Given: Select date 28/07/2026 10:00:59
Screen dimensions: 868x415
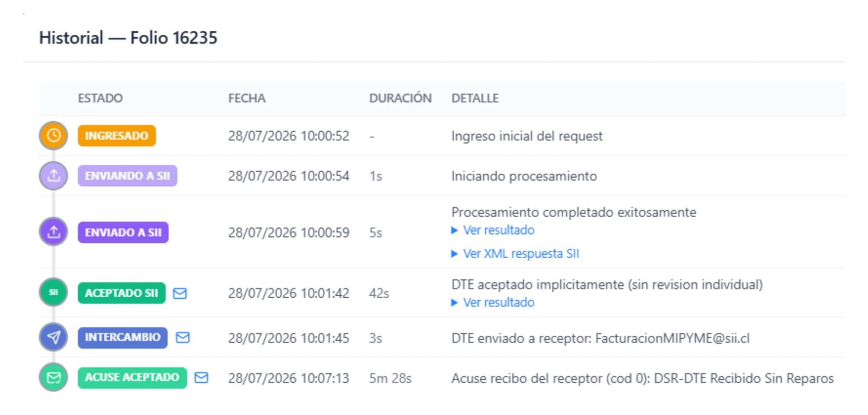Looking at the screenshot, I should click(x=289, y=233).
